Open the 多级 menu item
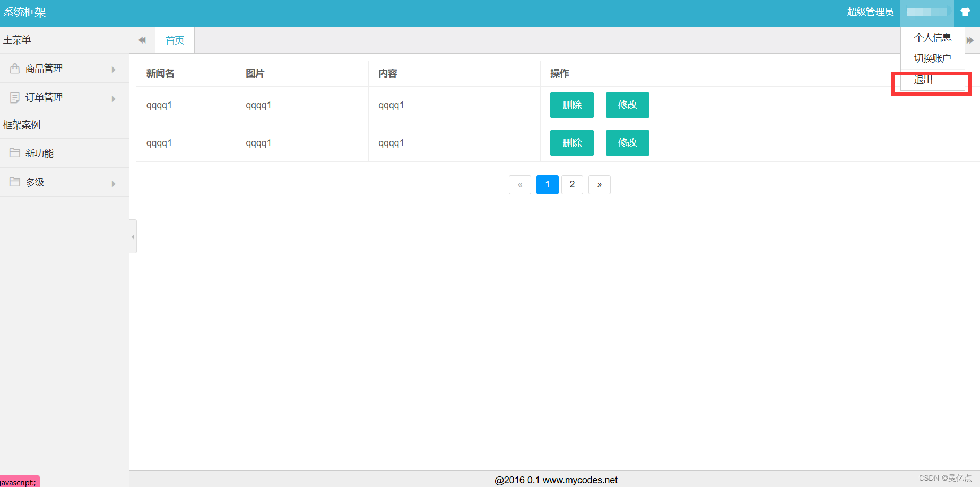 pyautogui.click(x=64, y=182)
